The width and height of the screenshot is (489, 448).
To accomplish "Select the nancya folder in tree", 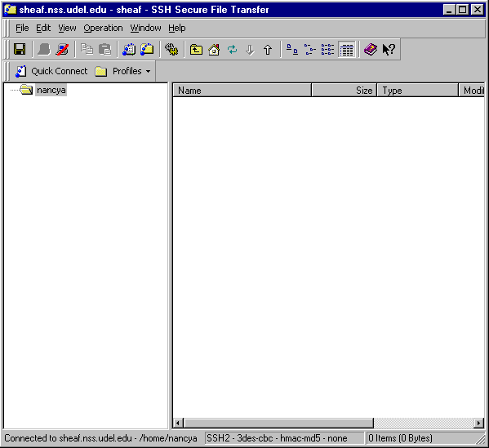I will point(51,90).
